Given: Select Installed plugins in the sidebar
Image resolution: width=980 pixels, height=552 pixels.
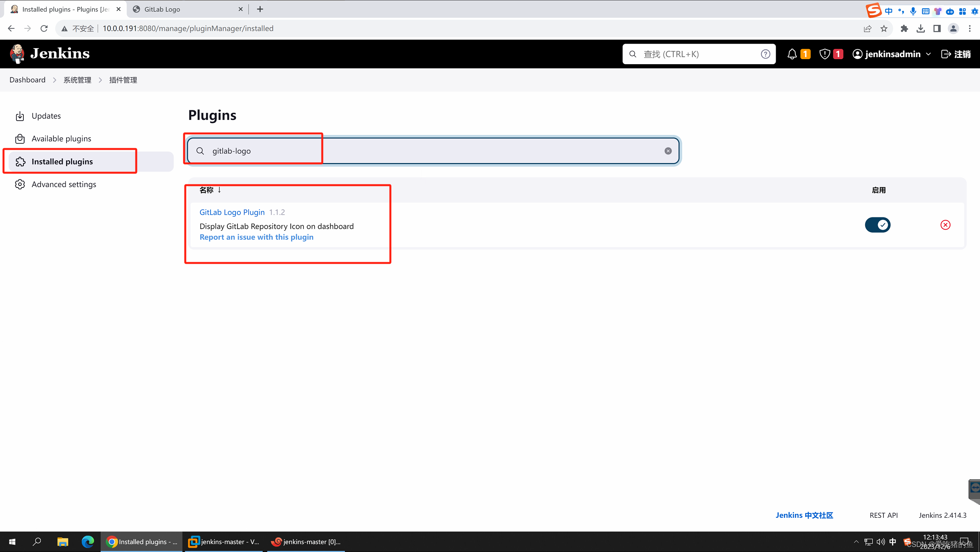Looking at the screenshot, I should click(x=91, y=161).
